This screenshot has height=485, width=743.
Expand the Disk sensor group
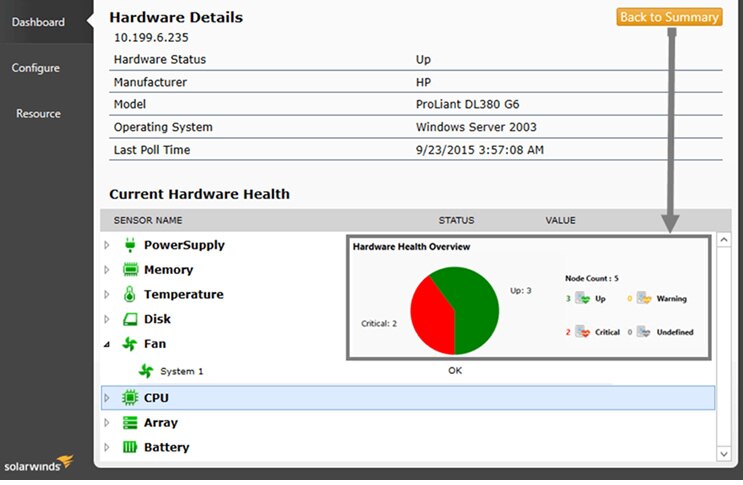point(107,319)
